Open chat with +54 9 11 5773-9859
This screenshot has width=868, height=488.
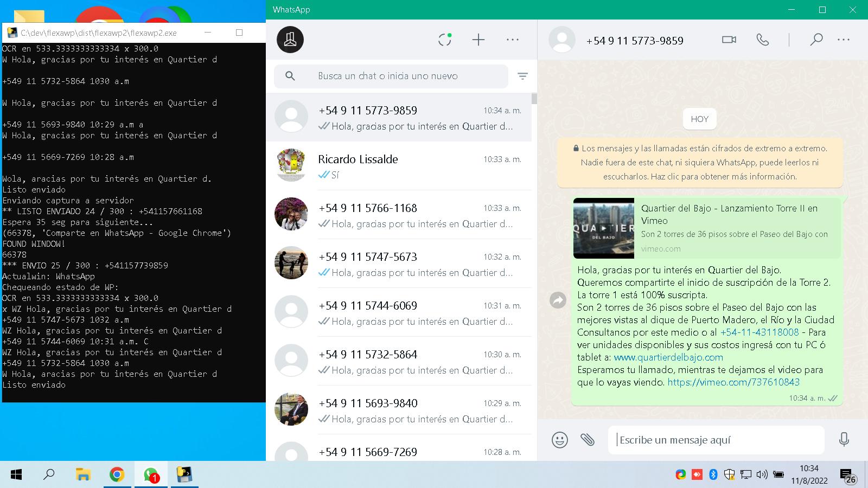pyautogui.click(x=399, y=118)
